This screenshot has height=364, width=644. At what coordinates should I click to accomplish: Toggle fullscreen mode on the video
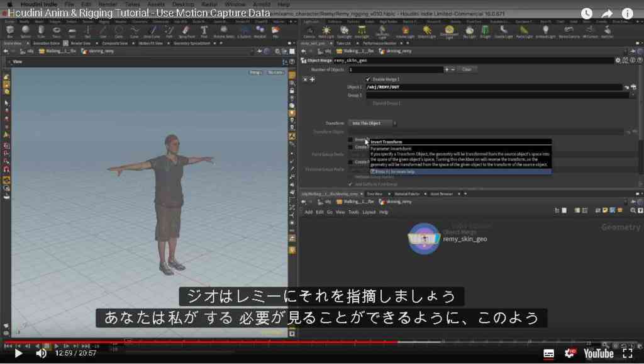(x=628, y=353)
